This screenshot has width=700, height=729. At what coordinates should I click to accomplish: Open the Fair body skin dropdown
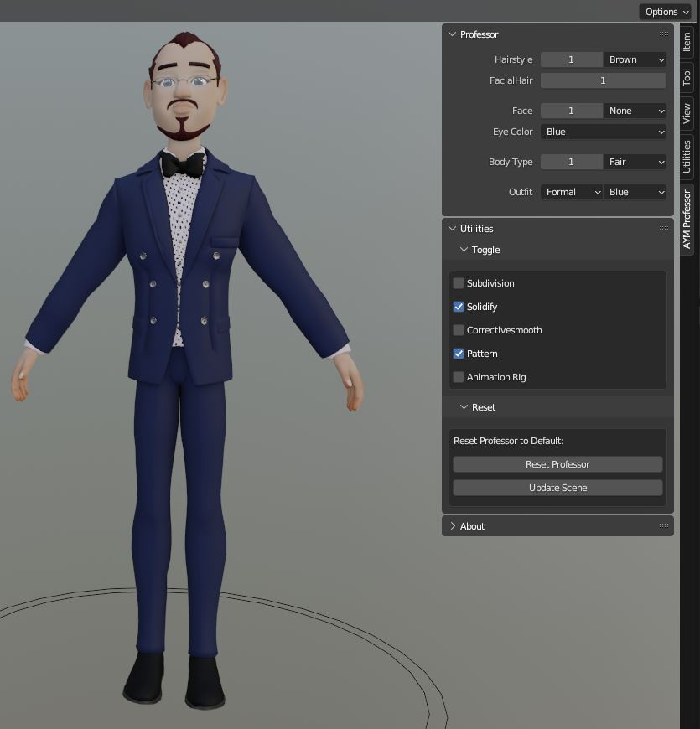(x=635, y=162)
